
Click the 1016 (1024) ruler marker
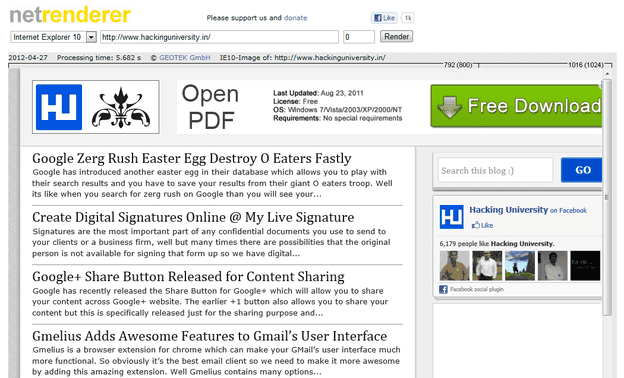tap(586, 65)
